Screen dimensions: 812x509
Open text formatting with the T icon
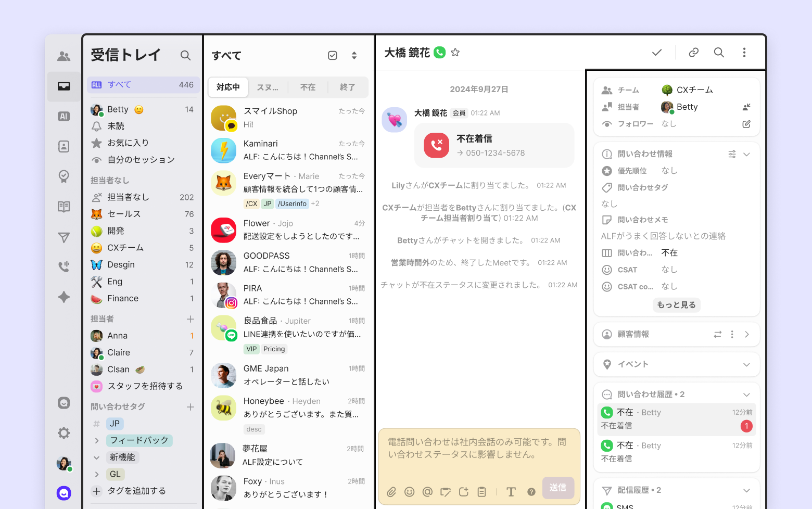[511, 491]
